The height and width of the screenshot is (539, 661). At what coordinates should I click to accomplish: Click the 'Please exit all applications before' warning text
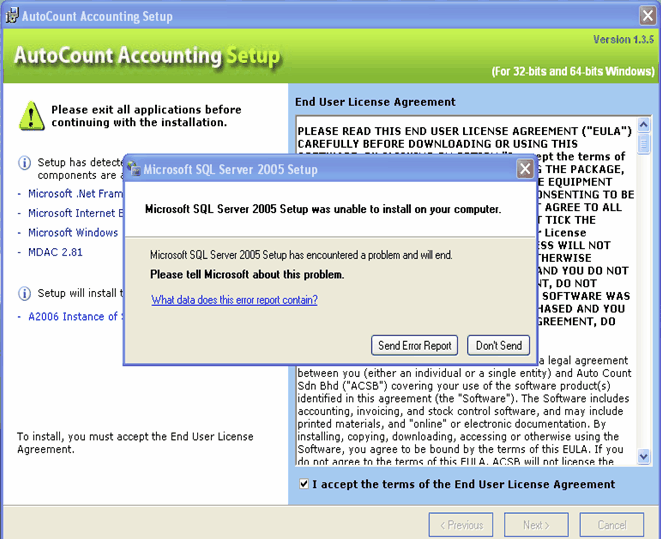click(x=146, y=116)
